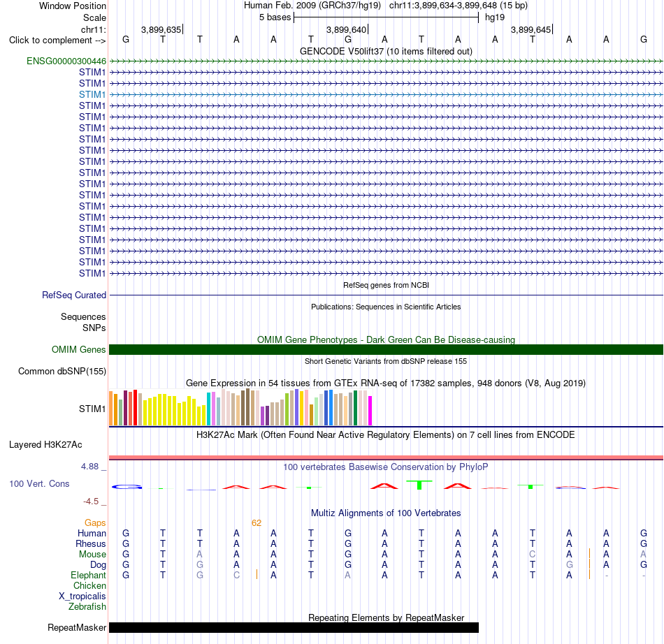
Task: Click the Layered H3K27Ac track label
Action: (x=45, y=445)
